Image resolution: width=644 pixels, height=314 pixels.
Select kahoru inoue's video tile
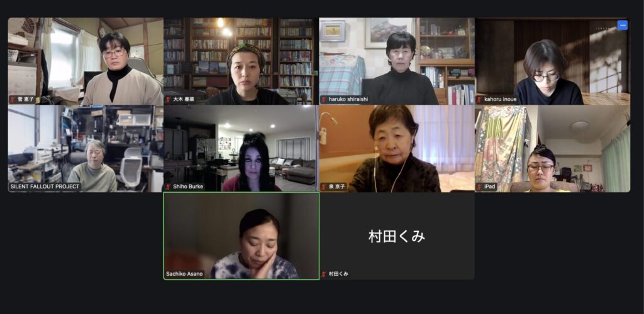pos(552,61)
